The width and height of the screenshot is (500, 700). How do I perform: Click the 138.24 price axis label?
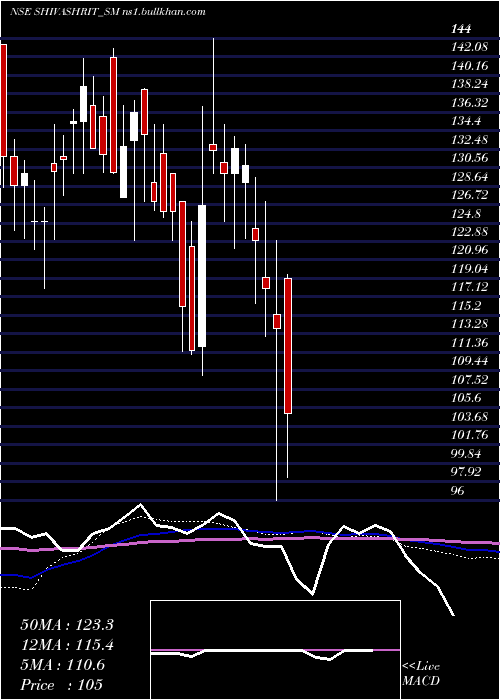pos(469,85)
